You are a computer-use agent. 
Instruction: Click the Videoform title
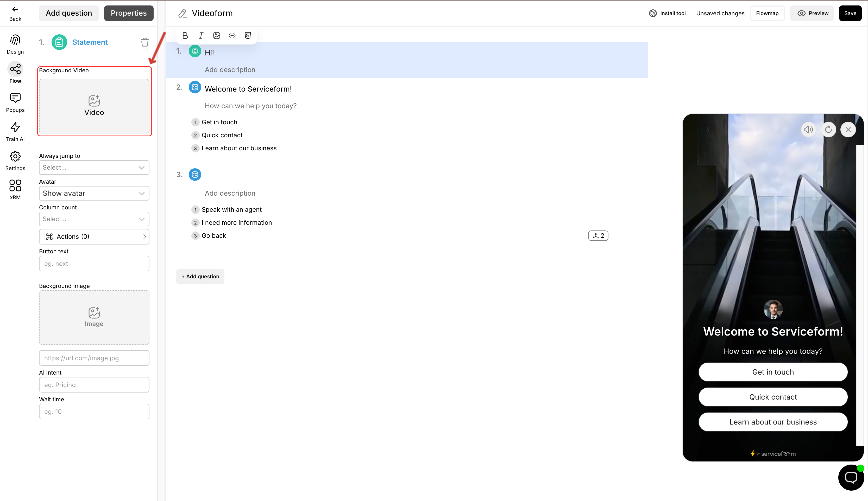coord(212,14)
